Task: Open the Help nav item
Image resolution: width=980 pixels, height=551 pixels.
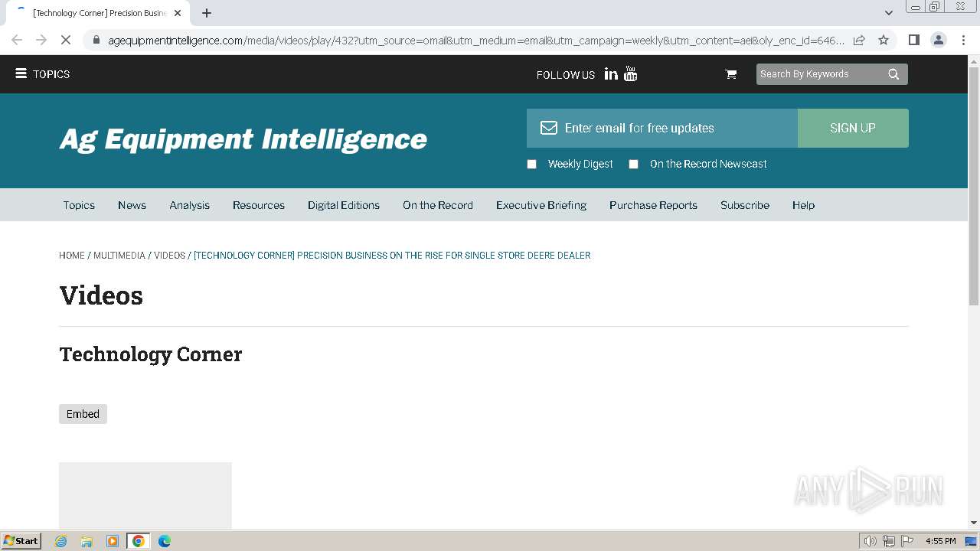Action: click(x=803, y=205)
